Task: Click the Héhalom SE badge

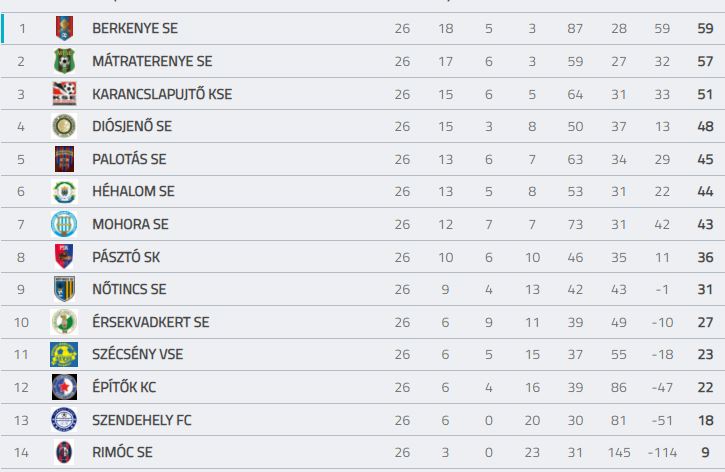Action: coord(64,191)
